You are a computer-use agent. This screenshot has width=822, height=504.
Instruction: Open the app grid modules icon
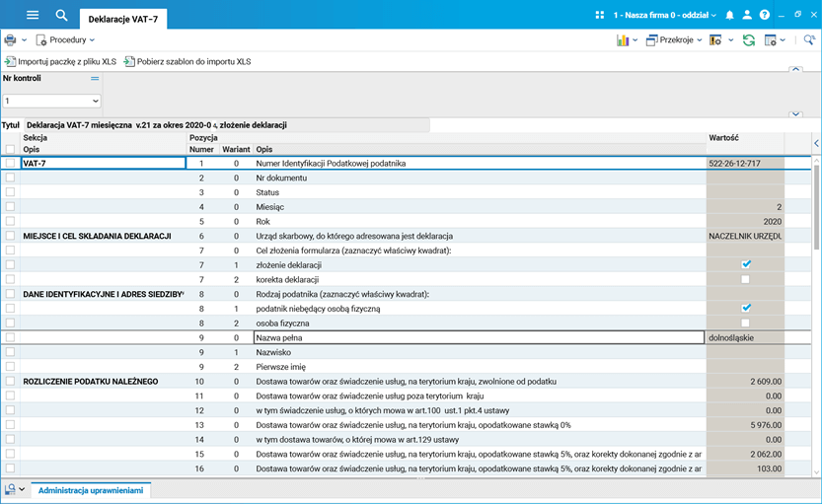(x=600, y=16)
